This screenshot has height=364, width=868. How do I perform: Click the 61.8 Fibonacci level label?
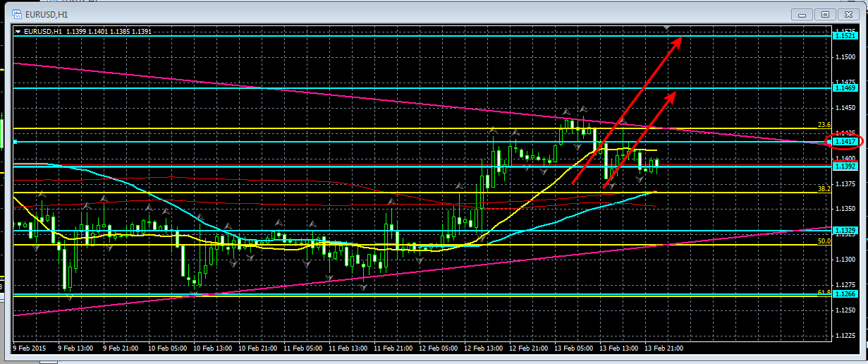[824, 292]
